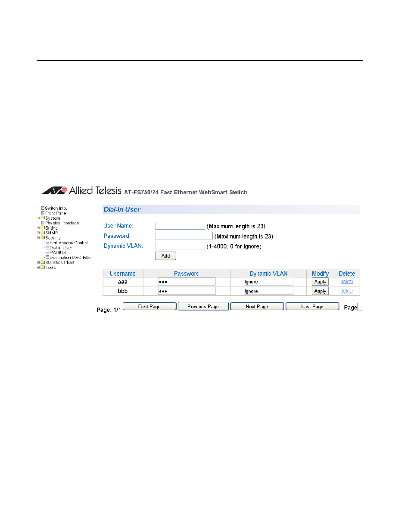The height and width of the screenshot is (532, 411).
Task: Edit Dynamic VLAN field for user aaa
Action: (x=268, y=282)
